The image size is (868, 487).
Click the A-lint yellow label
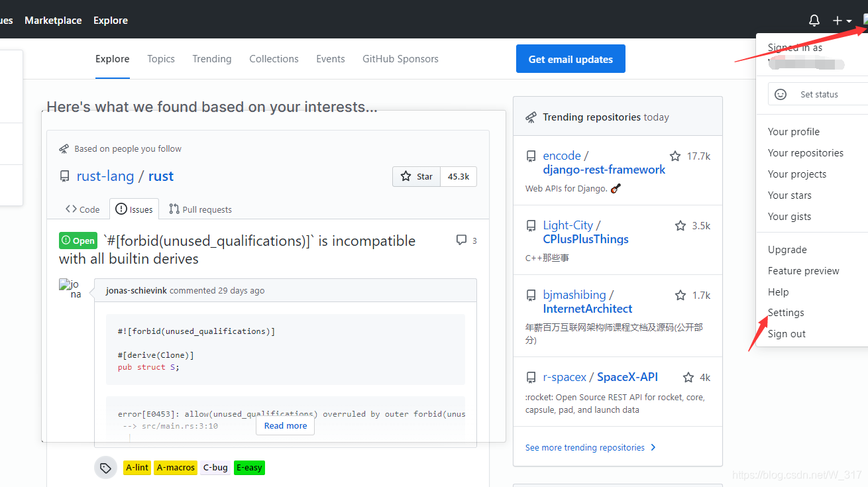click(x=137, y=468)
